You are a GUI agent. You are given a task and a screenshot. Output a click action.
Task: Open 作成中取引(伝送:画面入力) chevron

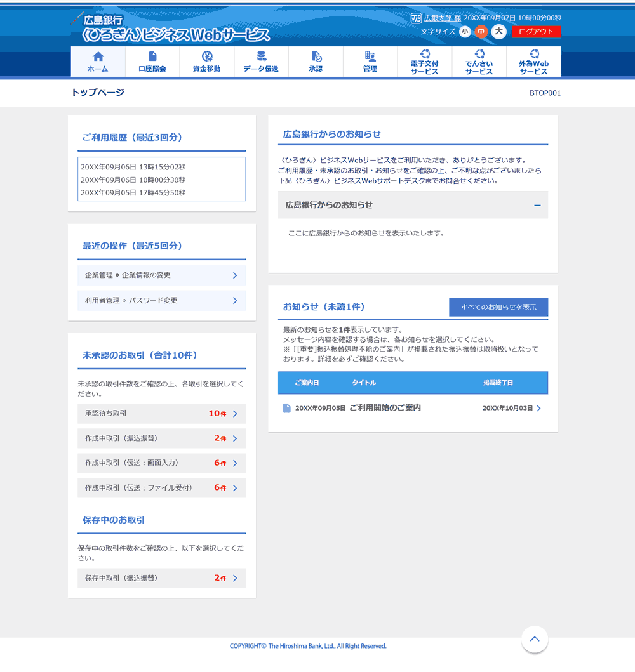click(x=235, y=463)
